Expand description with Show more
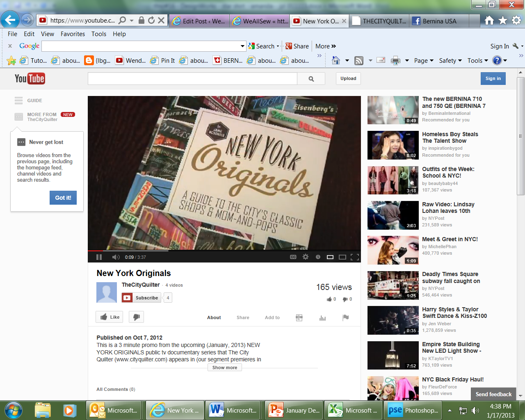The image size is (525, 420). (224, 367)
